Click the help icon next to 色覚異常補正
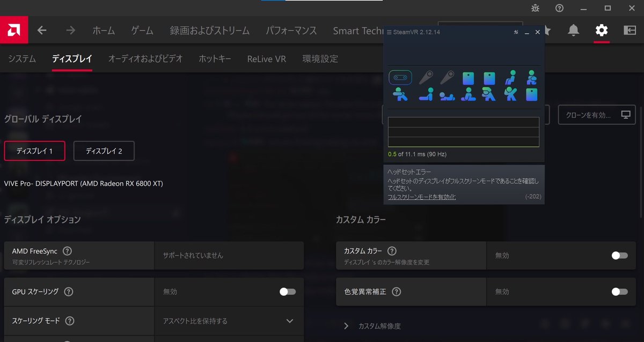The image size is (644, 342). (396, 292)
